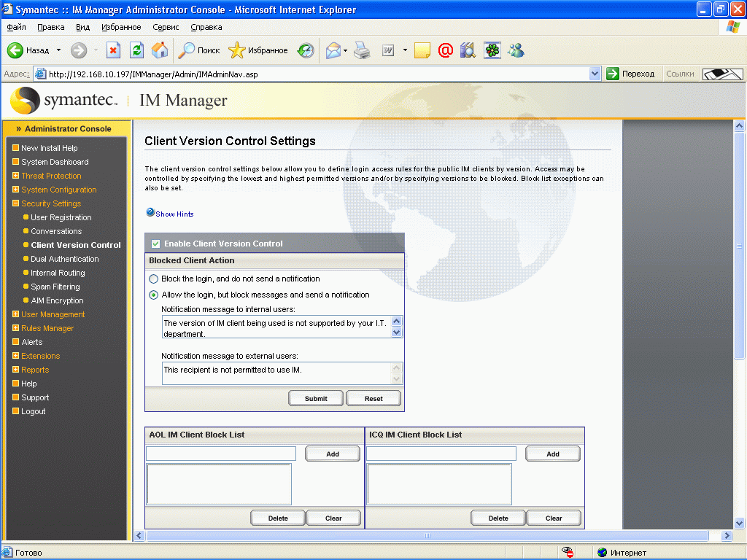
Task: Open the Файл menu
Action: pyautogui.click(x=16, y=27)
